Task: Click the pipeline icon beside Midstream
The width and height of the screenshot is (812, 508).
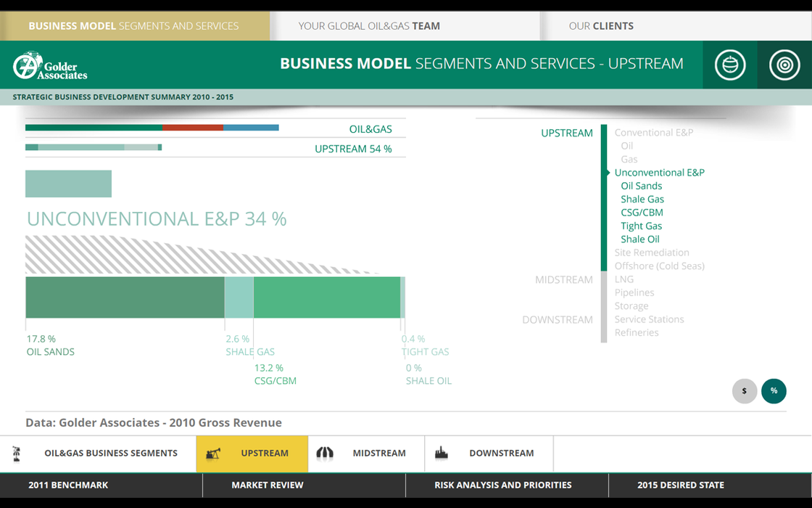Action: pos(325,454)
